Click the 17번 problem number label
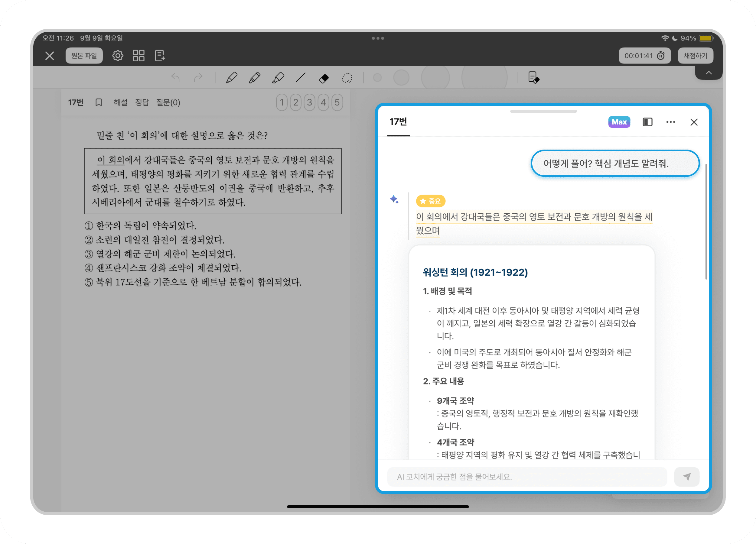 click(76, 102)
